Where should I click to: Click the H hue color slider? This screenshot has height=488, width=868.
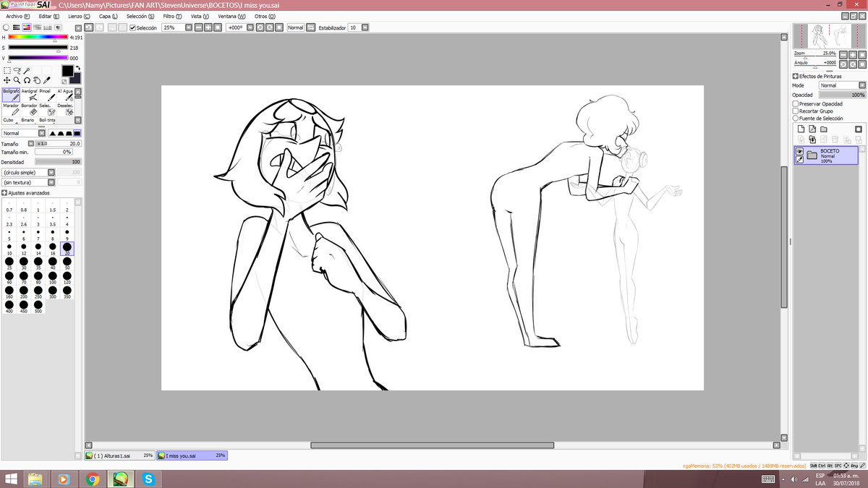pos(38,37)
